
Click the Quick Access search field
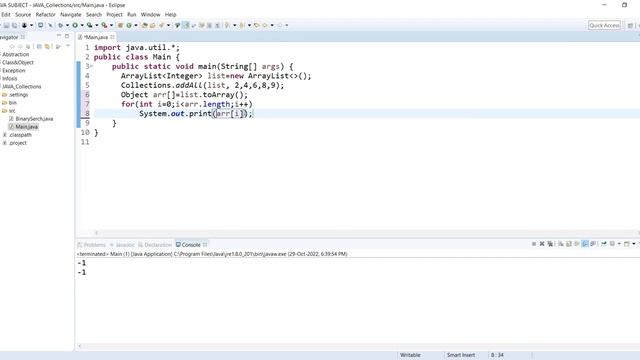pos(604,25)
